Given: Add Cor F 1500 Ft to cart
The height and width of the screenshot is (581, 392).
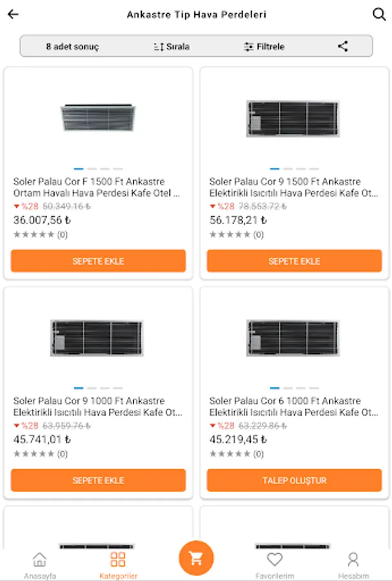Looking at the screenshot, I should pyautogui.click(x=98, y=261).
